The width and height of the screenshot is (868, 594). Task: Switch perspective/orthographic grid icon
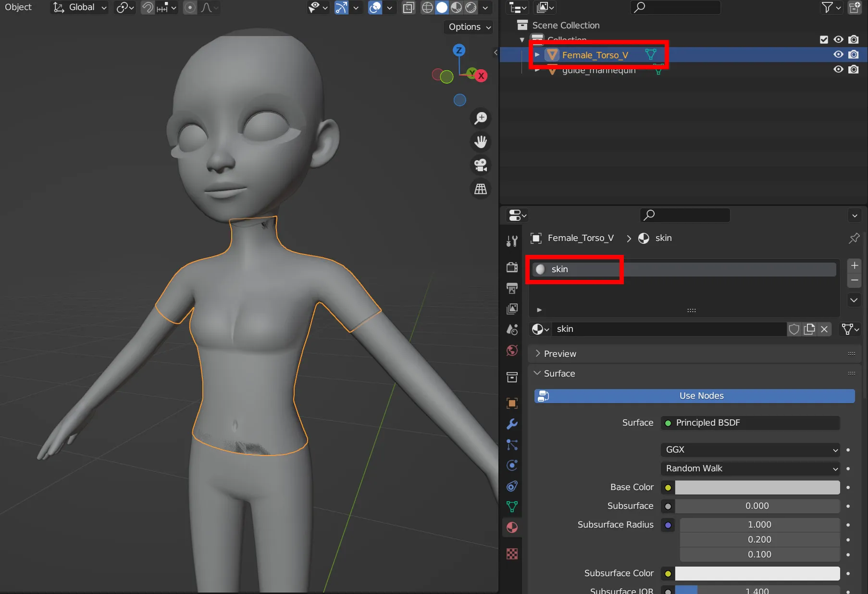480,189
